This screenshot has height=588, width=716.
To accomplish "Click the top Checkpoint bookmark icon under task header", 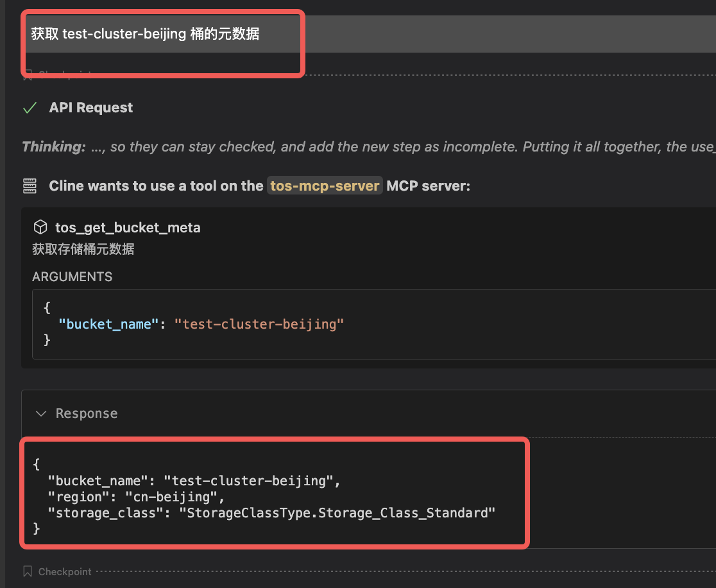I will pos(28,75).
